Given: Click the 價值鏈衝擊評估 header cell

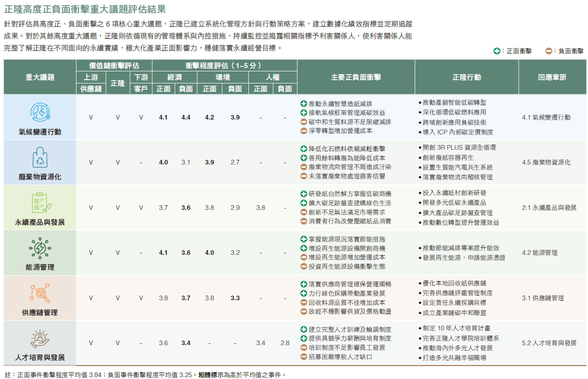Looking at the screenshot, I should click(114, 65).
